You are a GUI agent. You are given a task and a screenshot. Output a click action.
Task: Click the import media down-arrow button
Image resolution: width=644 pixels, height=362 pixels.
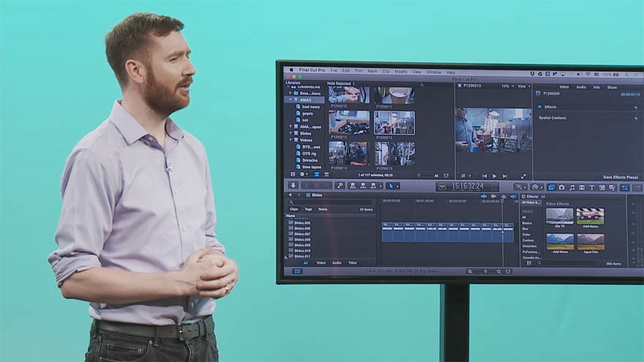click(x=293, y=186)
